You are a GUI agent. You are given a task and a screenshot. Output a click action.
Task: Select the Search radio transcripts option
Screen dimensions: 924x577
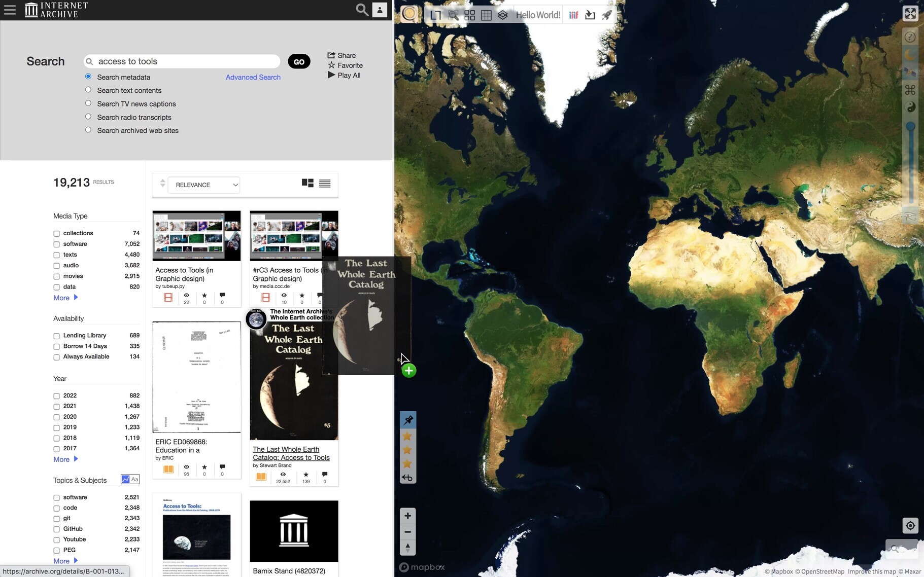pos(88,117)
